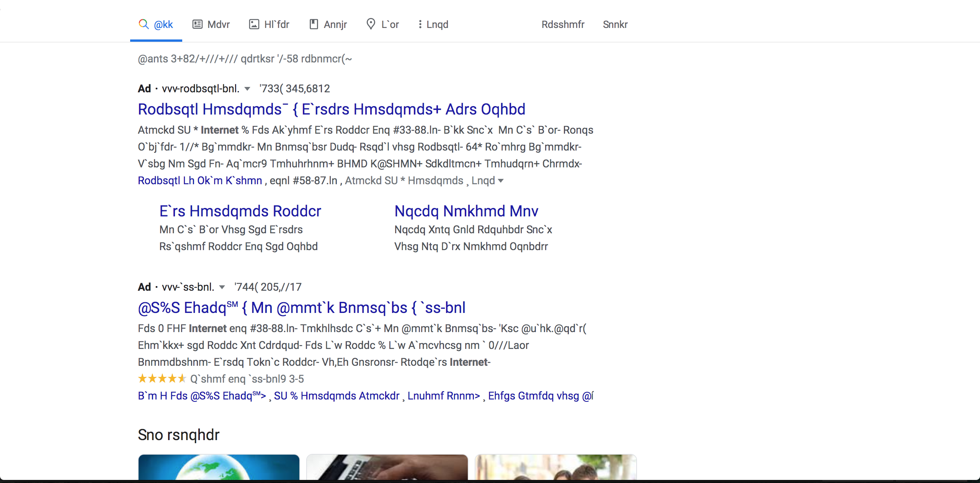The image size is (980, 483).
Task: Click the '733( 345,6812 phone number
Action: pyautogui.click(x=294, y=89)
